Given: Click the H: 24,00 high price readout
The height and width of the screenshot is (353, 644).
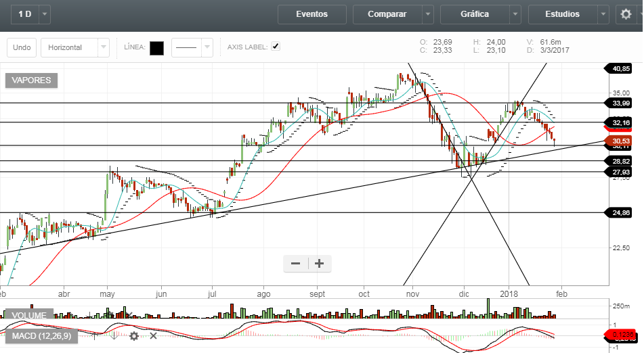Looking at the screenshot, I should (x=489, y=42).
